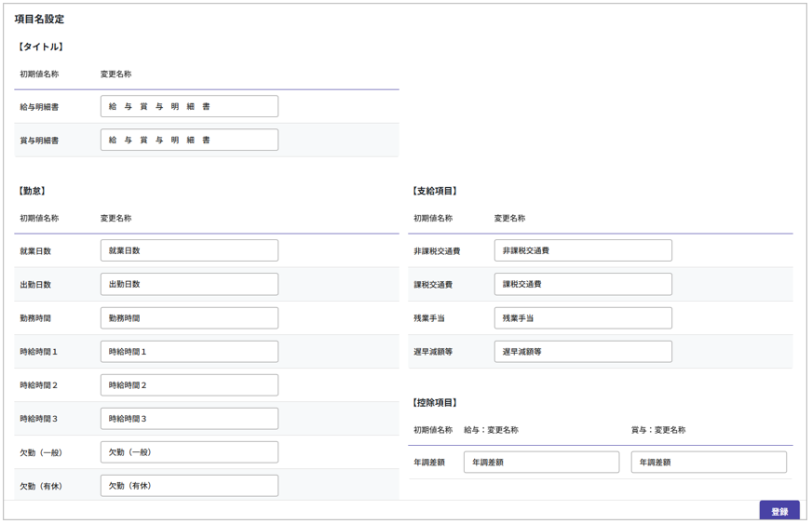812x524 pixels.
Task: Click the 欠勤（有休） name input field
Action: click(189, 486)
